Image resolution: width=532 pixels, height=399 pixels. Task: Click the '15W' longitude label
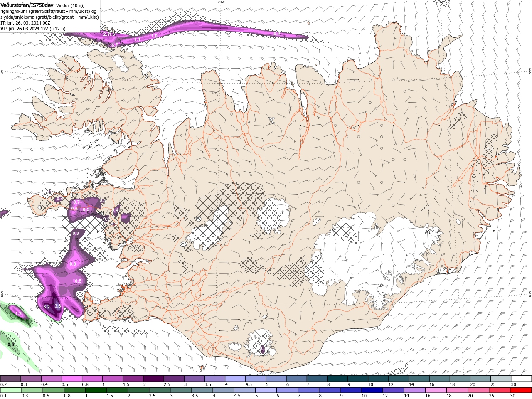[440, 2]
